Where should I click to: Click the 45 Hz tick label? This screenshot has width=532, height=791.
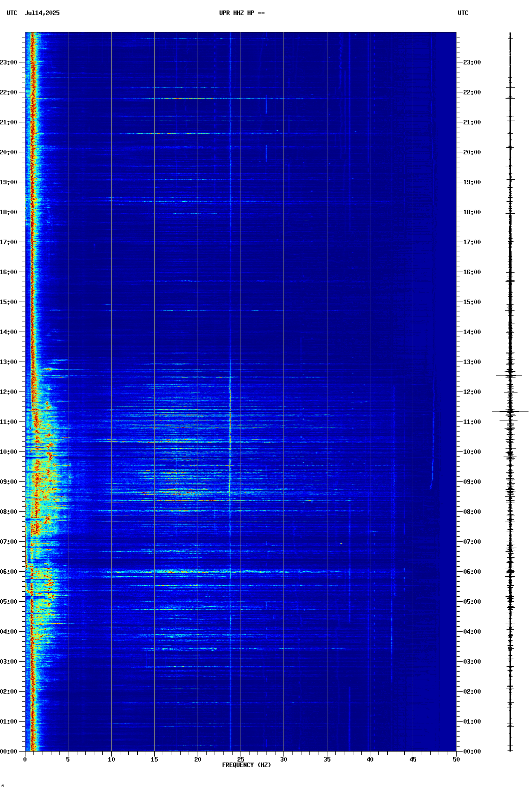[x=413, y=760]
